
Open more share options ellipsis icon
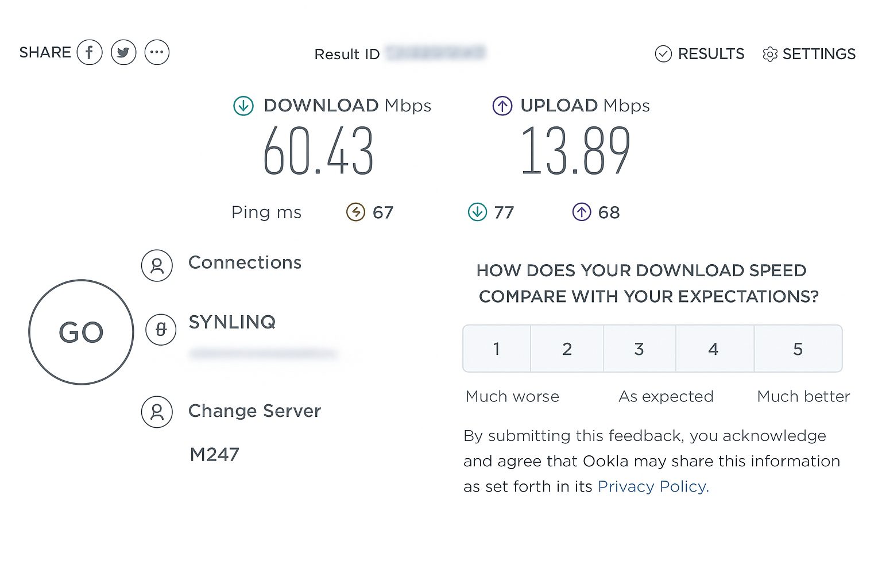click(157, 52)
